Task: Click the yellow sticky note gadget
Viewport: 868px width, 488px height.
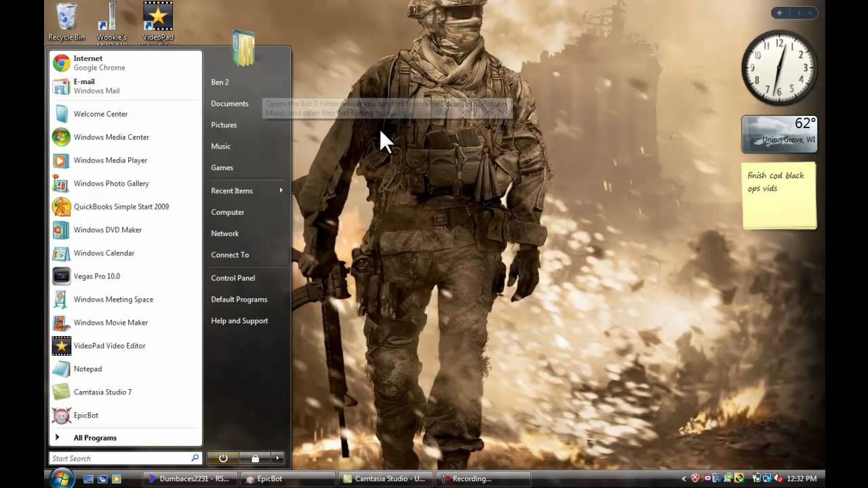Action: [x=779, y=195]
